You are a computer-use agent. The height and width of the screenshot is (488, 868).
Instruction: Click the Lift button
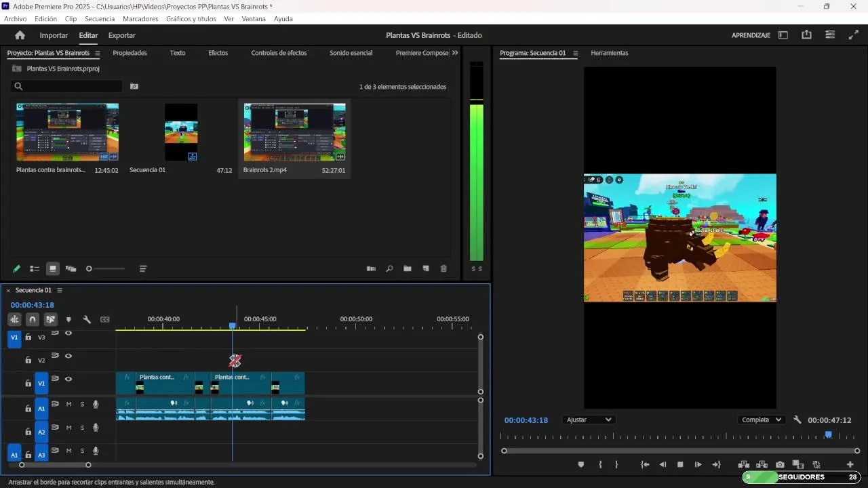point(743,465)
